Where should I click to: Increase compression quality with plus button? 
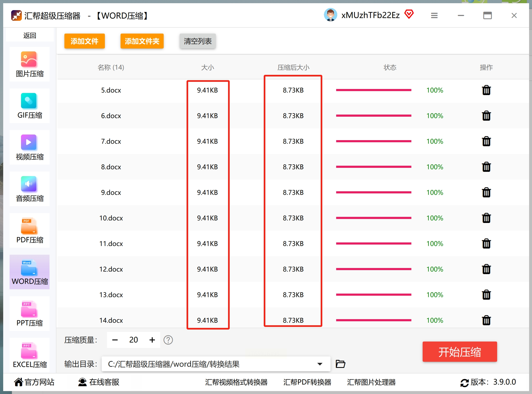click(x=152, y=340)
